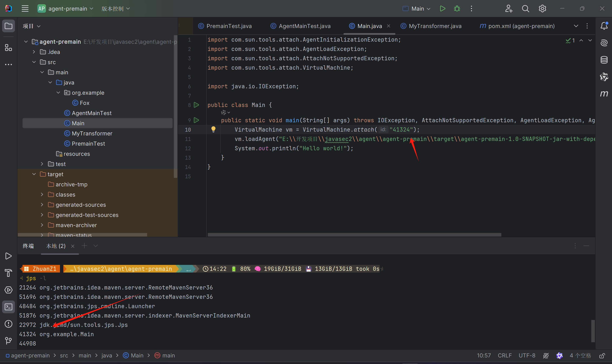Run the Main configuration with green play button
This screenshot has width=612, height=364.
(x=442, y=8)
